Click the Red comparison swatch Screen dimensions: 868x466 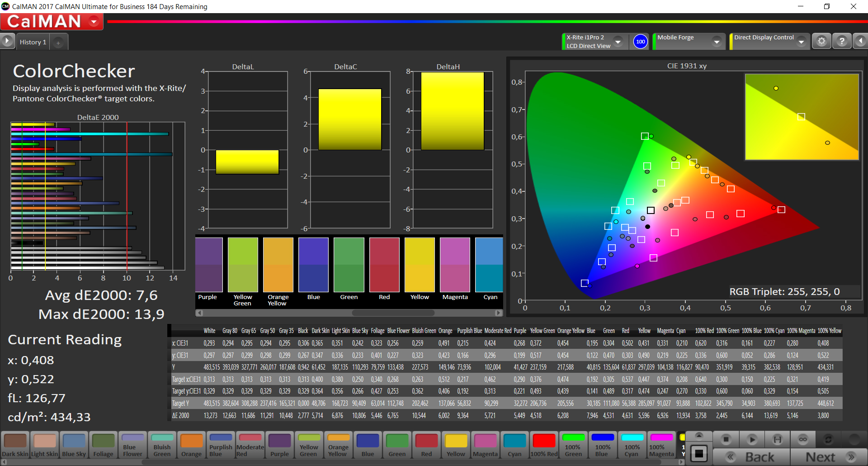pyautogui.click(x=384, y=265)
